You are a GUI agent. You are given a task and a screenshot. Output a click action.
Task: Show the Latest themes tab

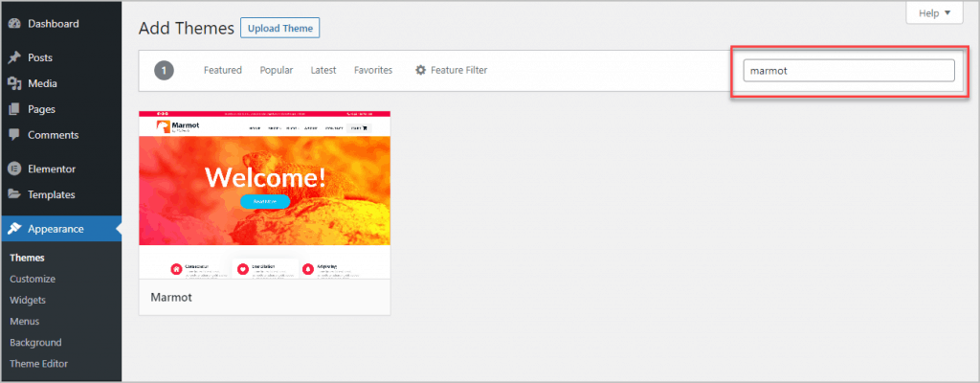323,70
